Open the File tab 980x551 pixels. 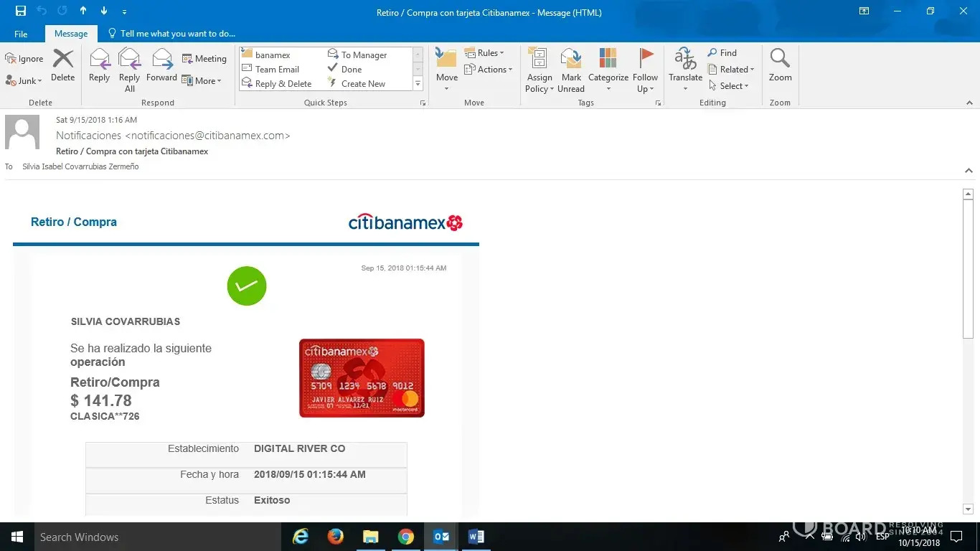[21, 34]
